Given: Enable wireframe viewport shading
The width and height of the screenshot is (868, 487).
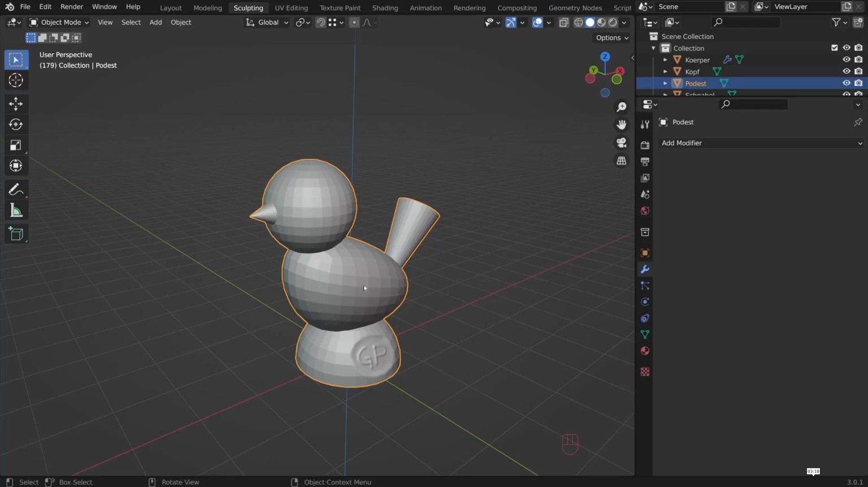Looking at the screenshot, I should [579, 23].
